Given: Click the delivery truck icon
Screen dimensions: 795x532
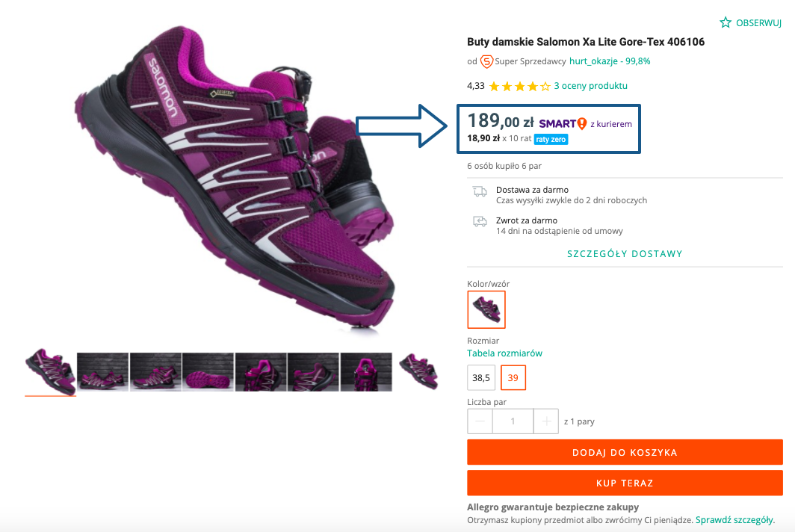Looking at the screenshot, I should tap(480, 192).
